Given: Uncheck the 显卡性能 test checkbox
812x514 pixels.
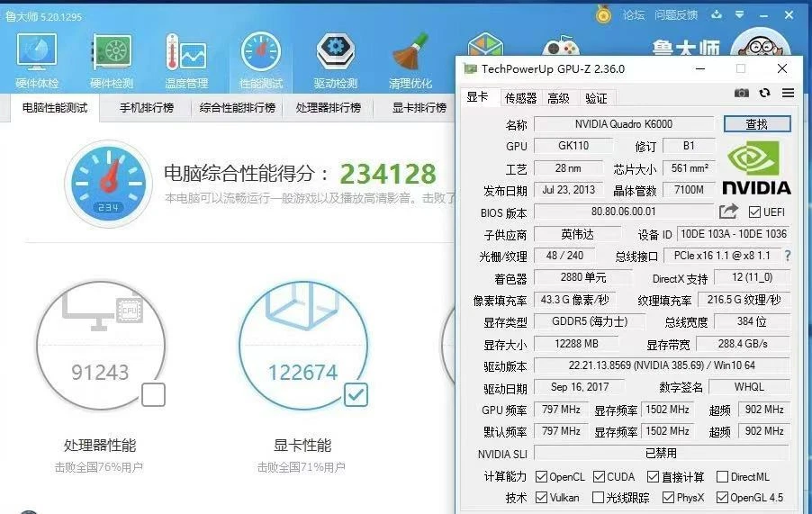Looking at the screenshot, I should coord(356,394).
